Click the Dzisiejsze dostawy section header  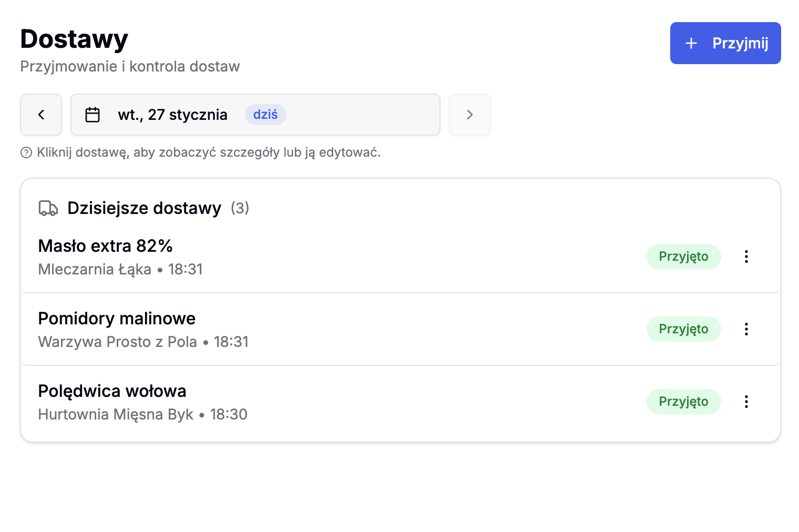point(144,208)
